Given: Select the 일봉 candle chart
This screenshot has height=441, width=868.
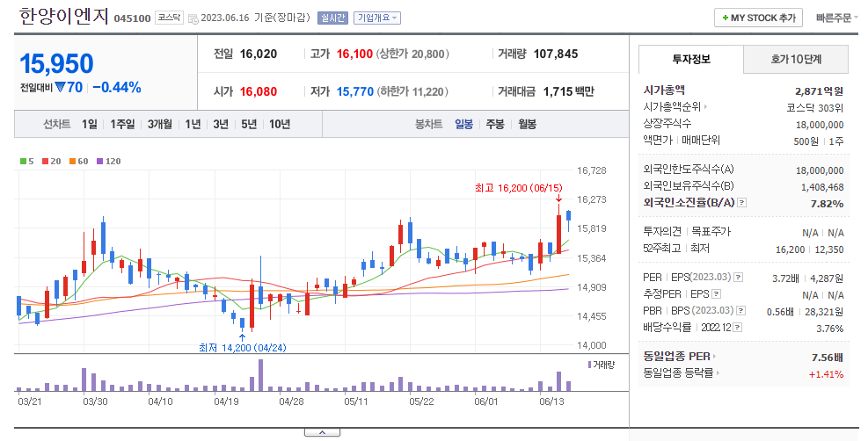Looking at the screenshot, I should pyautogui.click(x=463, y=125).
